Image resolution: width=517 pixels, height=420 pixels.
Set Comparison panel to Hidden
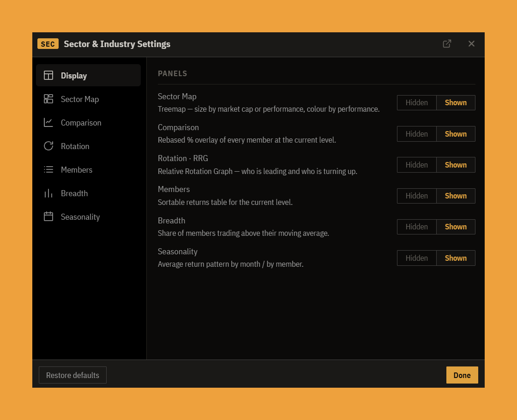[417, 134]
